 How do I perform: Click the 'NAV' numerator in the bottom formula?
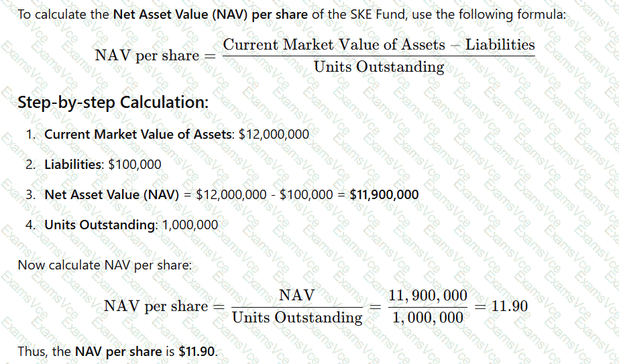point(297,295)
